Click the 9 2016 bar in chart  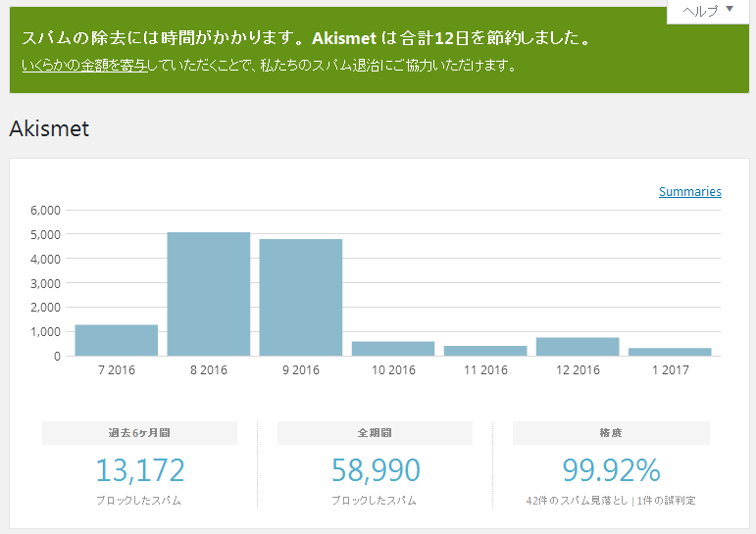[x=301, y=297]
